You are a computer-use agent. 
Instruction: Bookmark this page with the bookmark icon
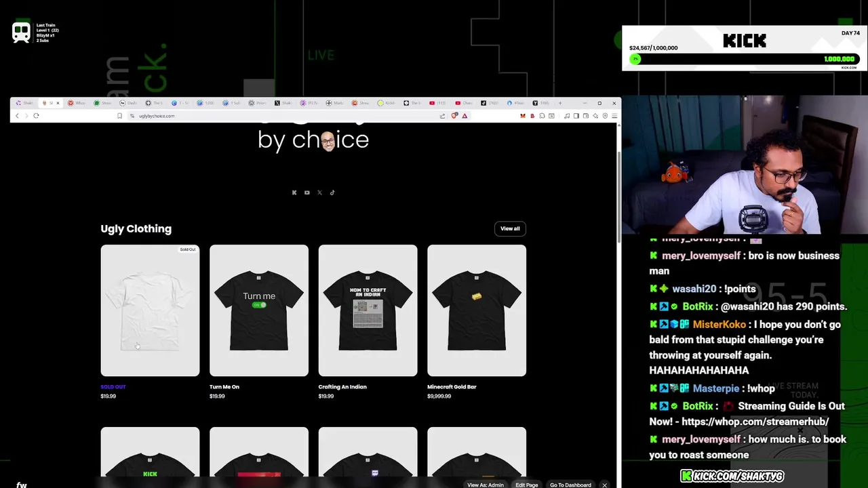(119, 116)
